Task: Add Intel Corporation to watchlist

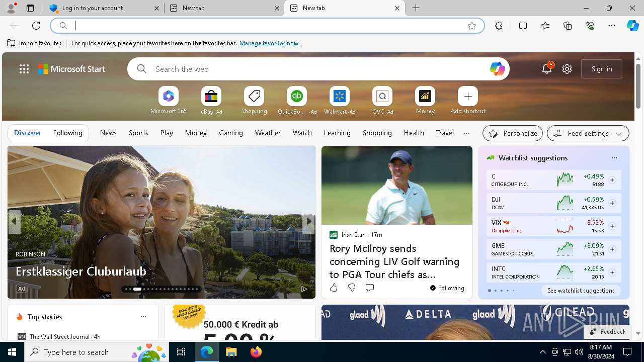Action: click(x=612, y=273)
